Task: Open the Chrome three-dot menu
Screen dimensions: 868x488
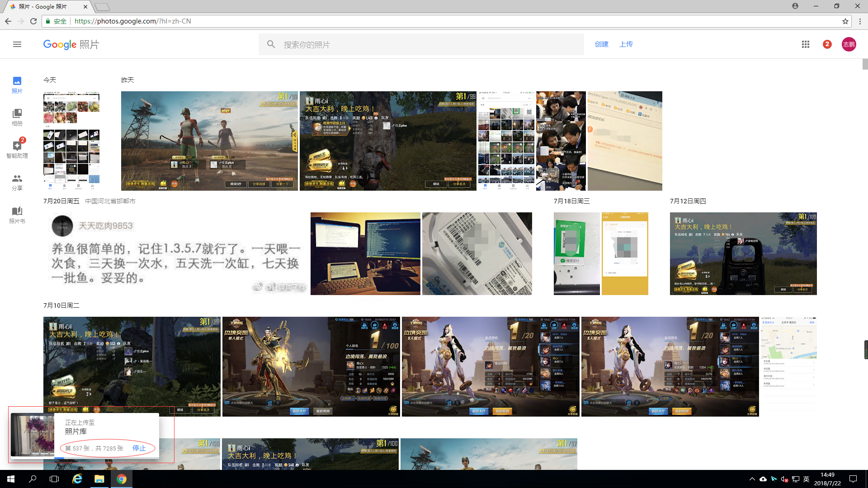Action: (860, 21)
